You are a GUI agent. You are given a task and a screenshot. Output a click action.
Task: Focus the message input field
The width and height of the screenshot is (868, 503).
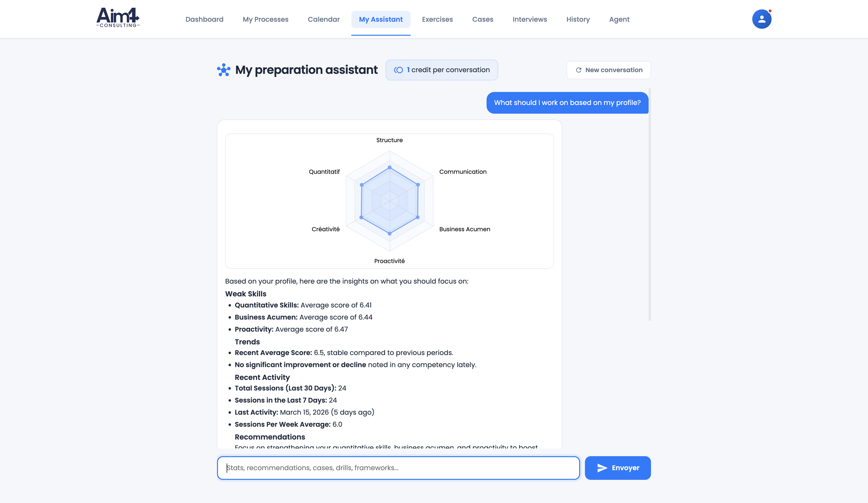point(398,468)
